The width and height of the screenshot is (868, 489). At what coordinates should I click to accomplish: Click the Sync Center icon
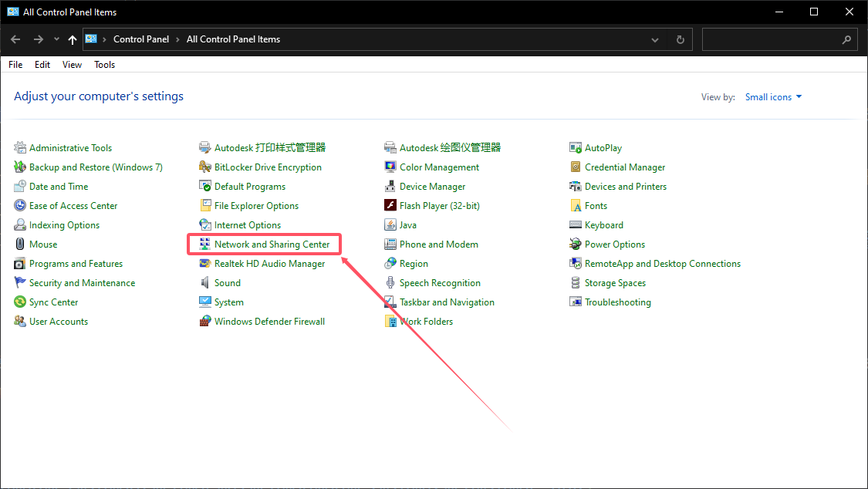pos(20,302)
